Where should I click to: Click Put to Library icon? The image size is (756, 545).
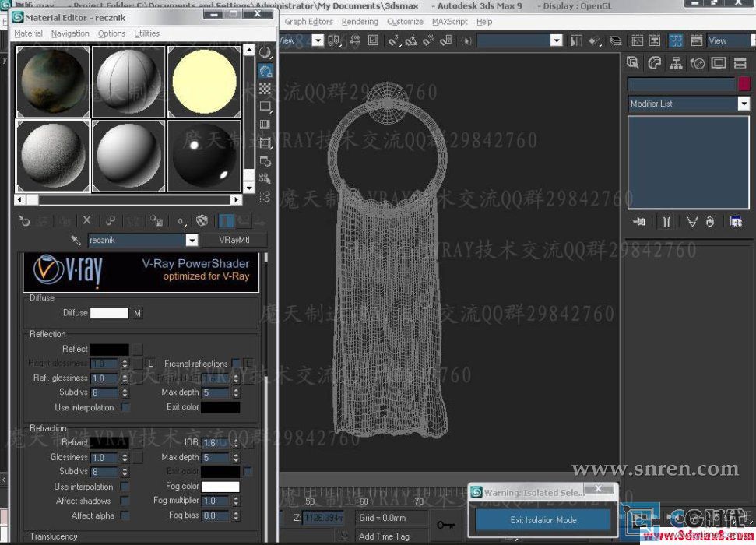(156, 221)
